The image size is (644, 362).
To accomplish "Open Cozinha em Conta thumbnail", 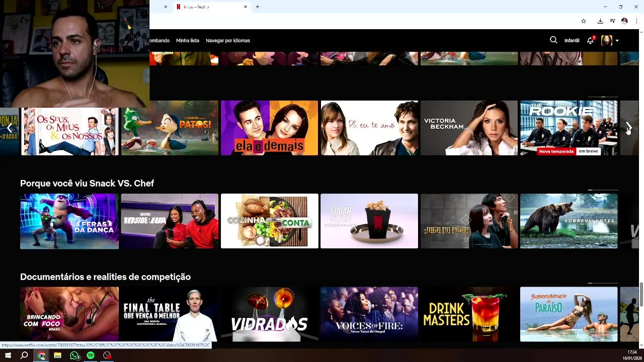I will point(269,221).
